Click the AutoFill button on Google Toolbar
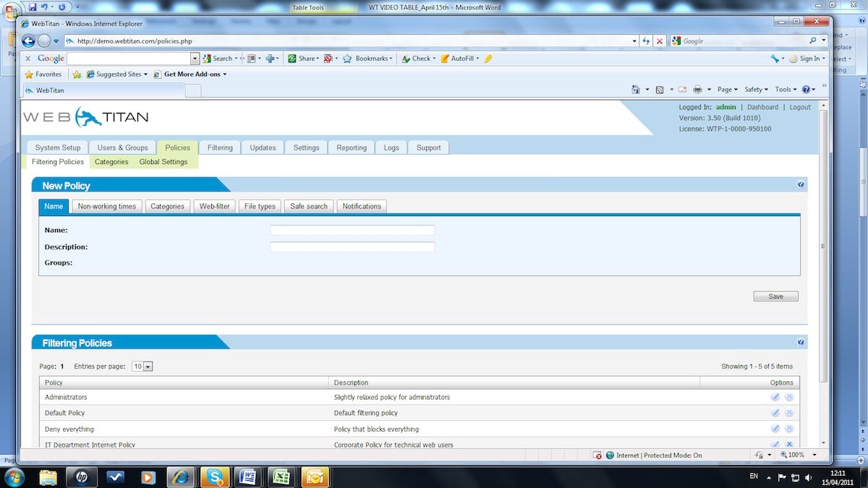 [459, 59]
